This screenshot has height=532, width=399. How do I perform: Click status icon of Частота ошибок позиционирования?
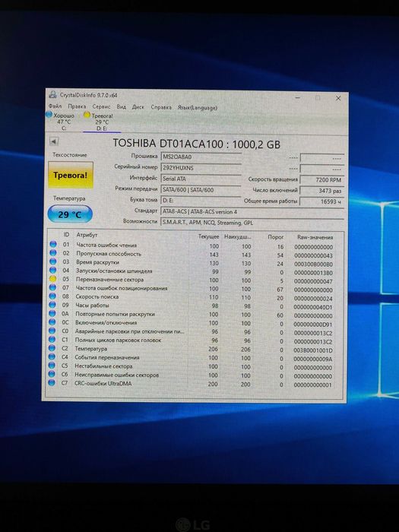pyautogui.click(x=52, y=287)
